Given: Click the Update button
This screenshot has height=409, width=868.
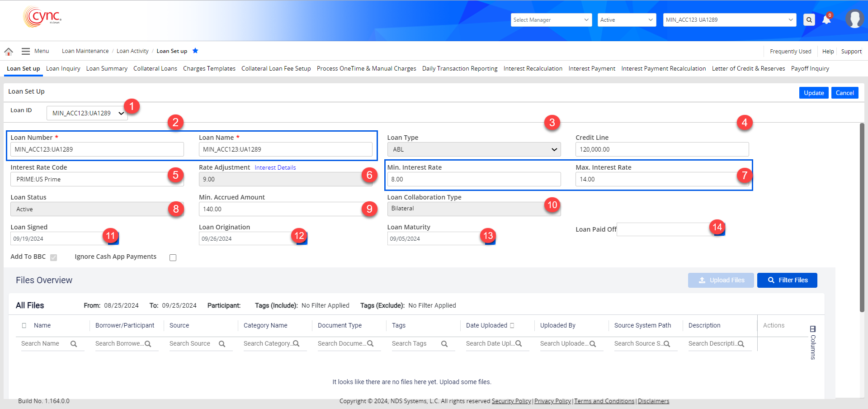Looking at the screenshot, I should coord(813,93).
